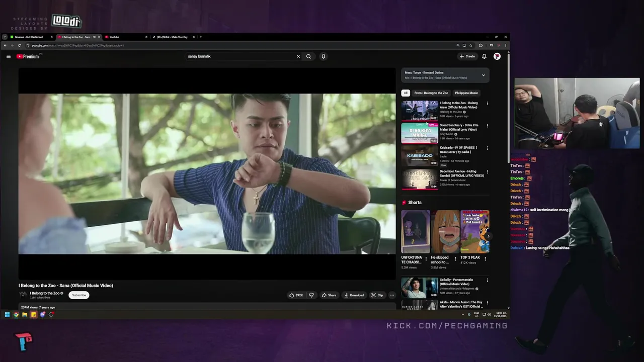Subscribe to I Belong to the Zoo
Image resolution: width=644 pixels, height=362 pixels.
(x=79, y=295)
